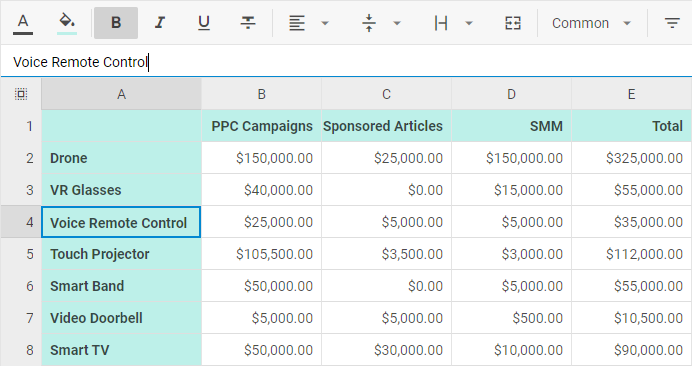Click the merge cells icon
692x366 pixels.
pyautogui.click(x=513, y=23)
